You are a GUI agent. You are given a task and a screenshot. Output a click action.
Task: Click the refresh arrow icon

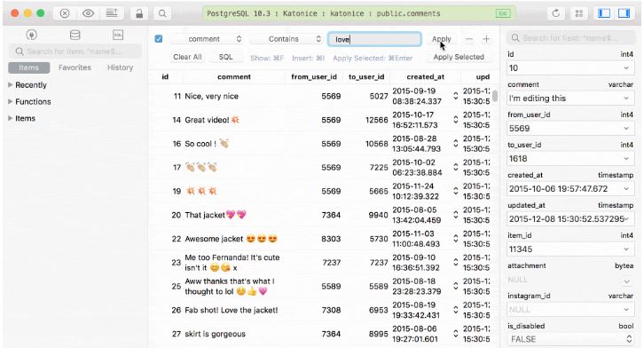coord(555,13)
